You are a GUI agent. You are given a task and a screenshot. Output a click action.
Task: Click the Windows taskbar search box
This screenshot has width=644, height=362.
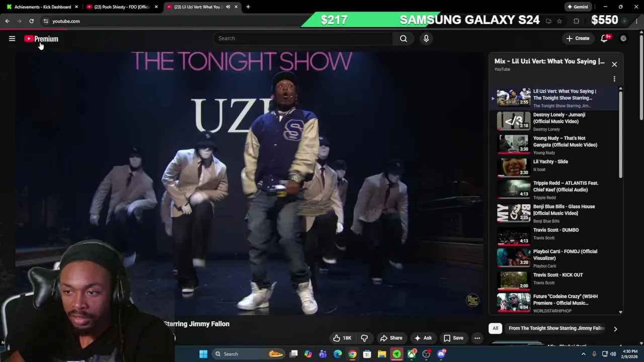[248, 354]
